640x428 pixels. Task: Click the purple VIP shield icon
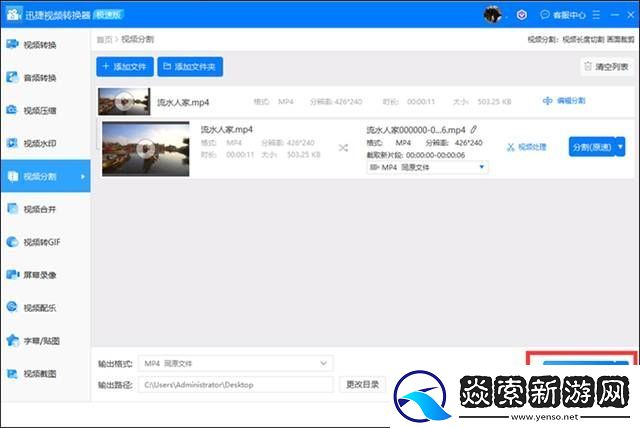[x=522, y=15]
